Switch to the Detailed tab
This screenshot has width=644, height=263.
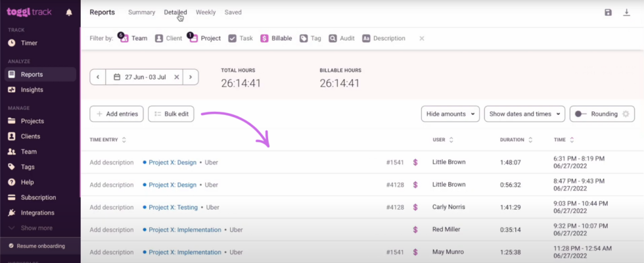click(x=175, y=12)
